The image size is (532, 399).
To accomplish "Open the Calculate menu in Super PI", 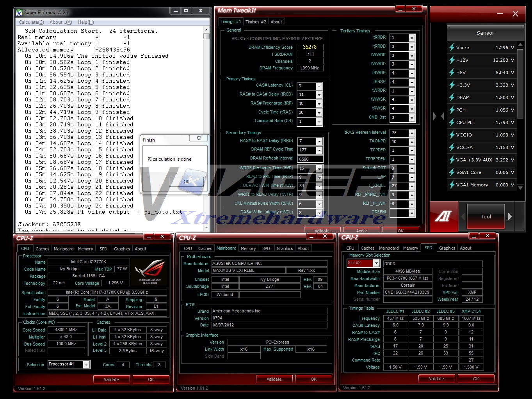I will 31,22.
